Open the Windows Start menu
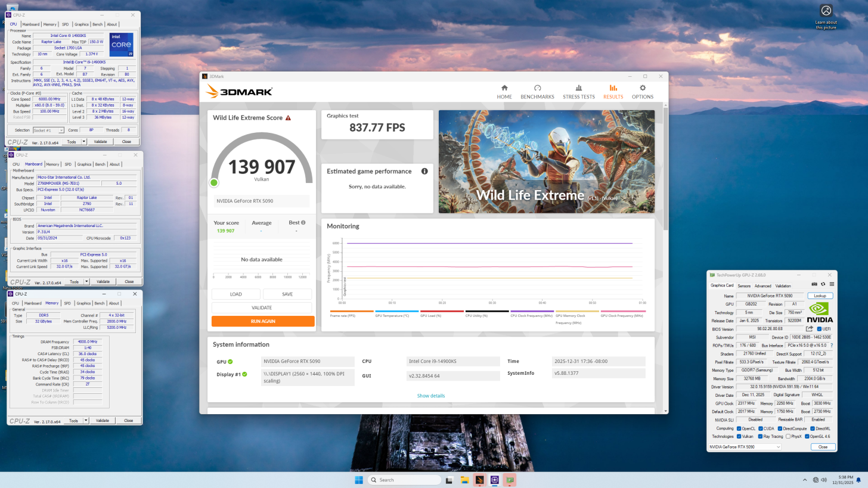Screen dimensions: 868x488 [x=358, y=480]
